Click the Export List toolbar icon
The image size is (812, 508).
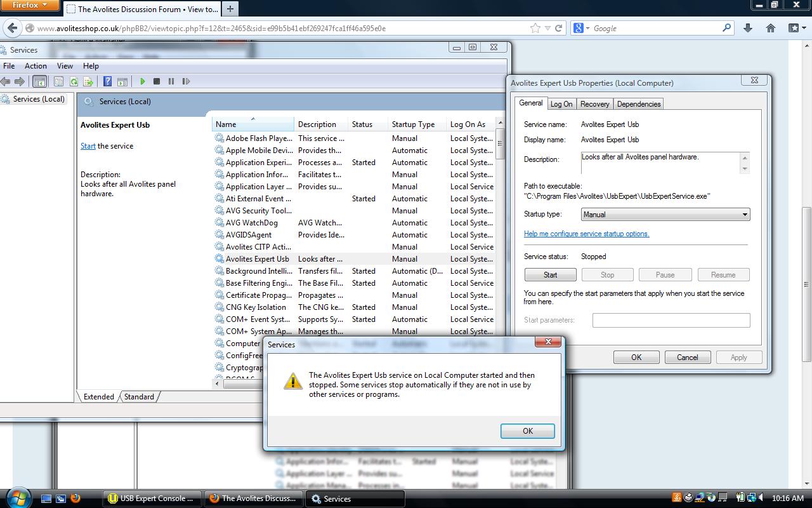coord(88,81)
